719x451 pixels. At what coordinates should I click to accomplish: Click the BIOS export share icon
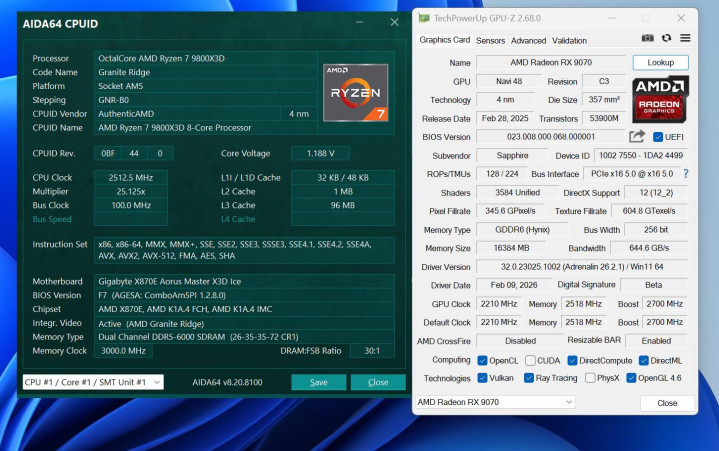pyautogui.click(x=637, y=137)
